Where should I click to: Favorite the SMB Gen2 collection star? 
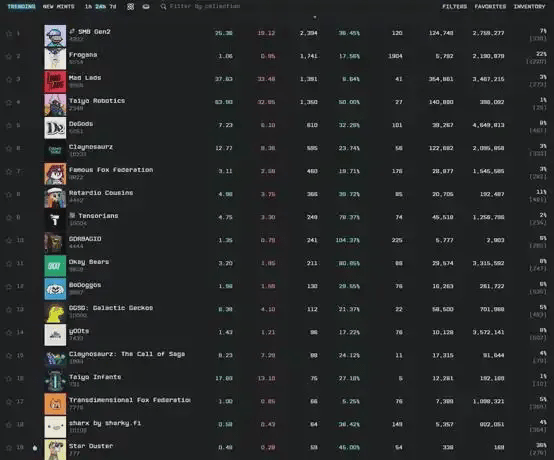[x=9, y=34]
